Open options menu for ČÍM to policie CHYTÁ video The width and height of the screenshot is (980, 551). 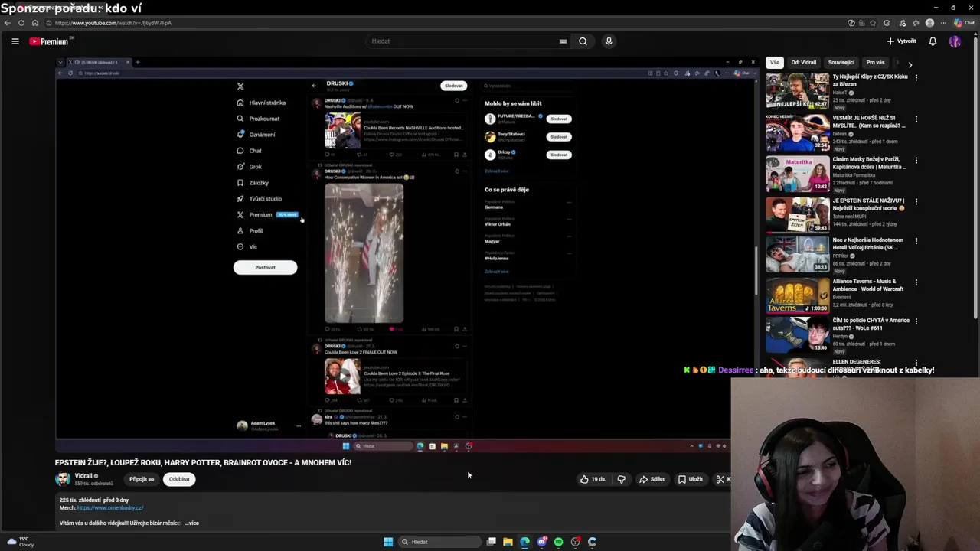click(x=916, y=321)
